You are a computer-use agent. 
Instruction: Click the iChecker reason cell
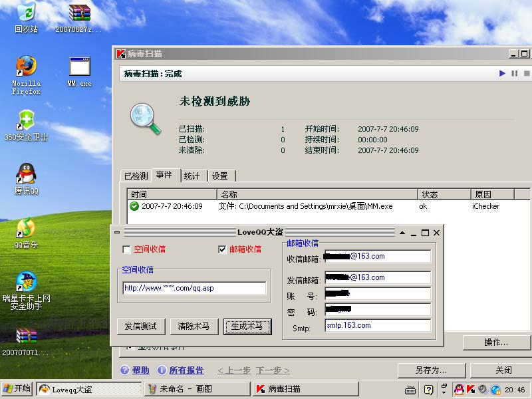pos(486,206)
